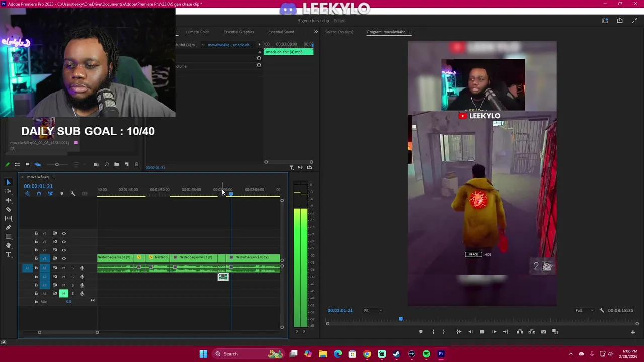Open the workspaces icon at top right
644x362 pixels.
[605, 21]
